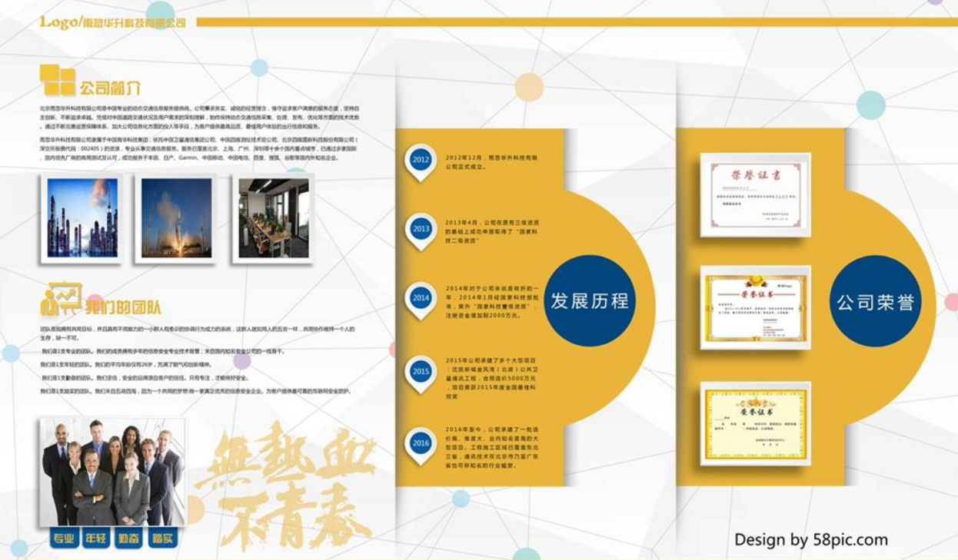This screenshot has height=560, width=958.
Task: Click the 2013 timeline pin marker
Action: [x=419, y=228]
